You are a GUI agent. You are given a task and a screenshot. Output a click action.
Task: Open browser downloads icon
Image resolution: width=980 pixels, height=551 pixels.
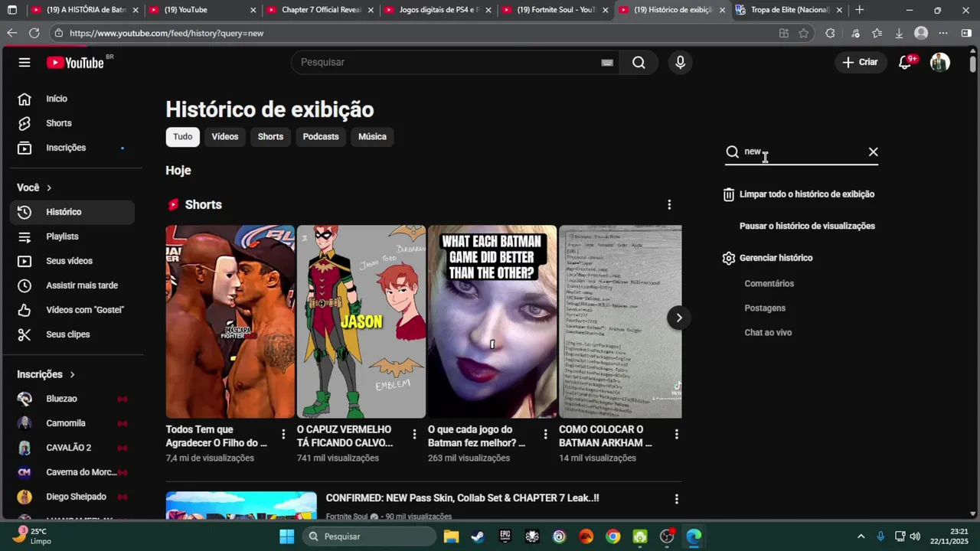coord(899,33)
